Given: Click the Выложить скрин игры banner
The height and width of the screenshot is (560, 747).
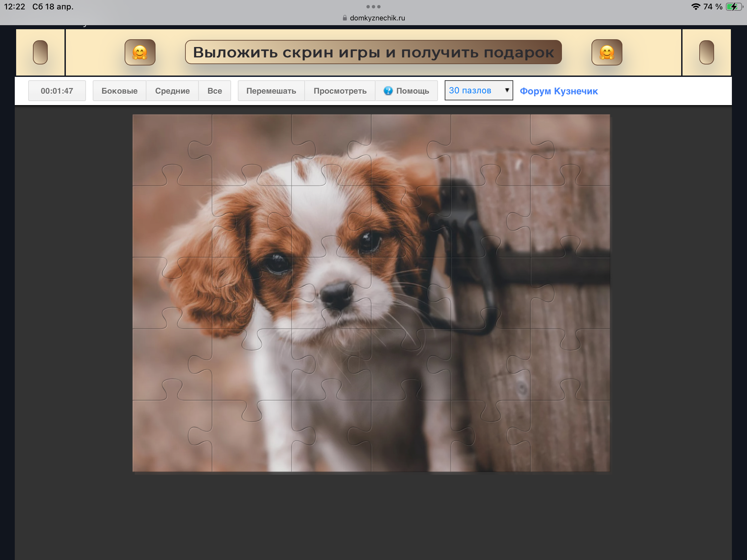Looking at the screenshot, I should click(x=373, y=52).
